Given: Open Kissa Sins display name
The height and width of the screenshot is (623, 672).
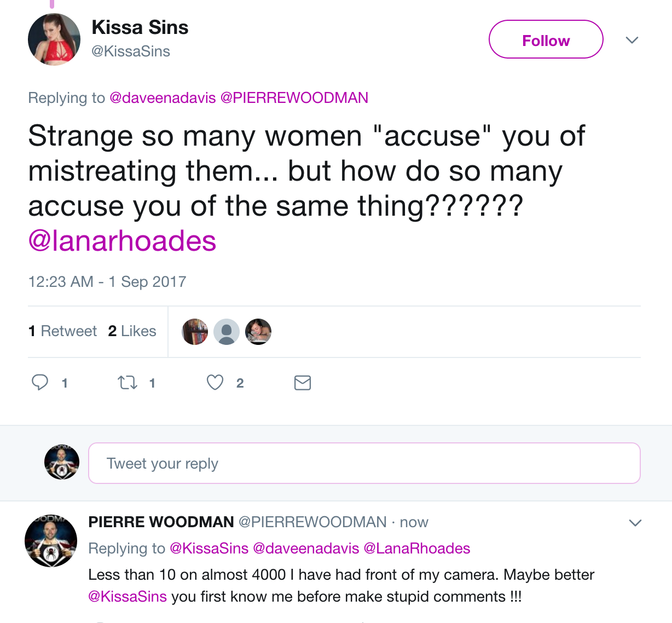Looking at the screenshot, I should point(140,27).
